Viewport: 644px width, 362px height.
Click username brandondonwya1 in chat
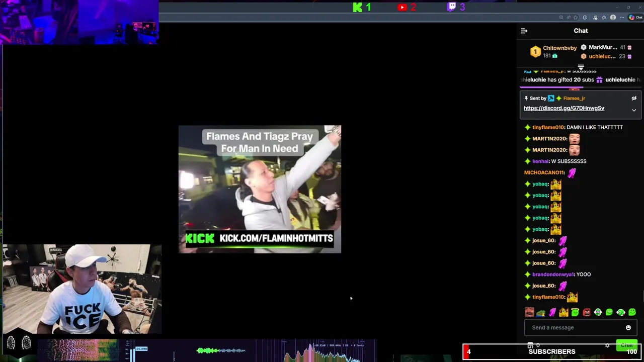pos(553,275)
